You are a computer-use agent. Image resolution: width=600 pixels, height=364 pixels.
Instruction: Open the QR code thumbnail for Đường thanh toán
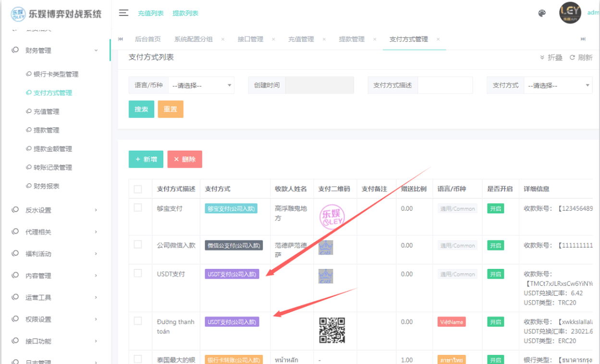click(x=332, y=330)
